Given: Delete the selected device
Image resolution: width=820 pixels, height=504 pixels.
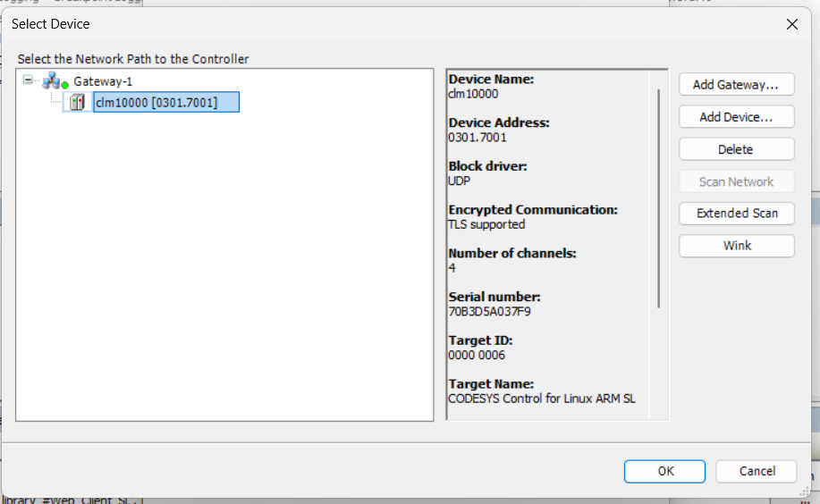Looking at the screenshot, I should [736, 149].
